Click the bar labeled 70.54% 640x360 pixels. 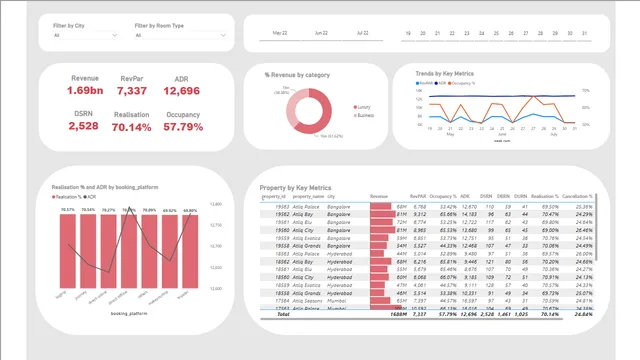[88, 251]
